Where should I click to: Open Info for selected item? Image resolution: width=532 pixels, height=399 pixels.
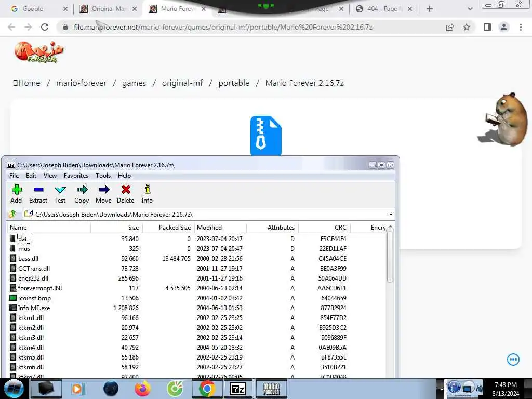[147, 194]
